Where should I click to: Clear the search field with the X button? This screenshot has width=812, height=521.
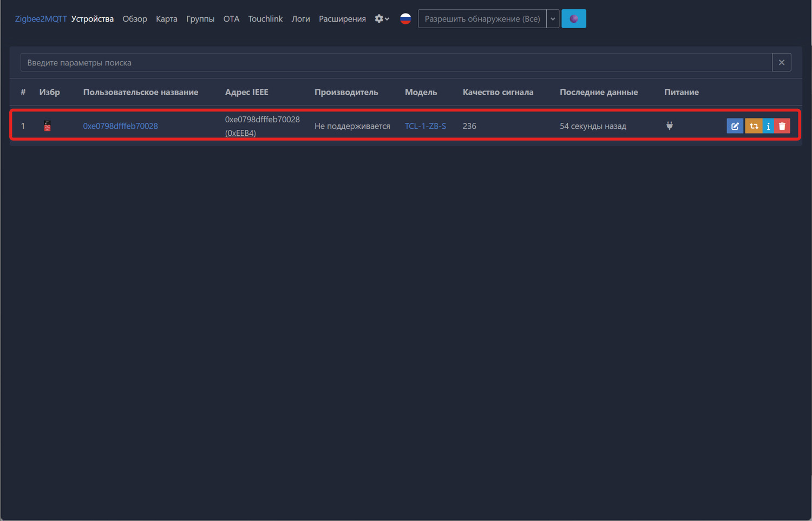(x=781, y=63)
